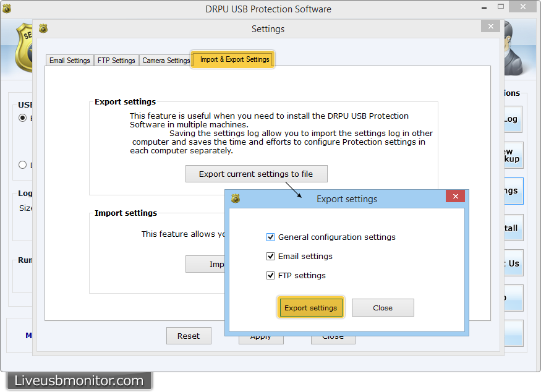
Task: Click the Export settings group heading
Action: (126, 102)
